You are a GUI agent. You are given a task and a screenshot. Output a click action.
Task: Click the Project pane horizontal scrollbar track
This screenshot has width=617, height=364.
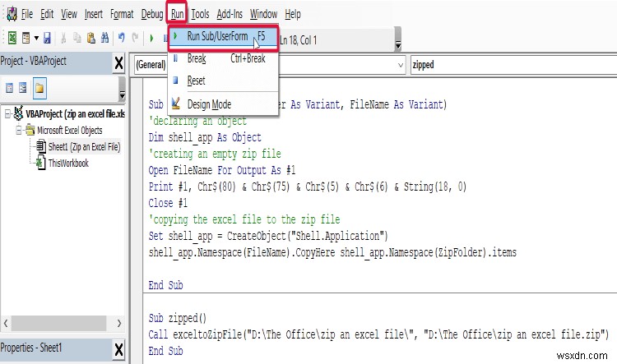pos(59,323)
